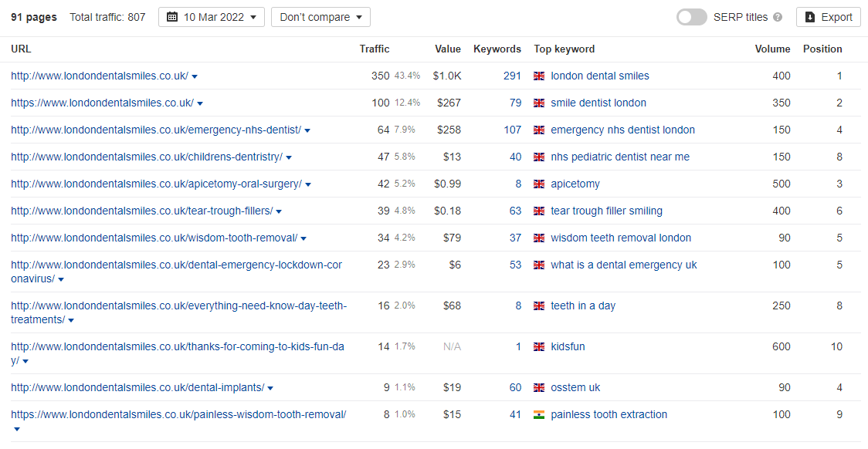
Task: Expand the thanks-for-coming-to-kids-fun-day URL arrow
Action: (x=25, y=362)
